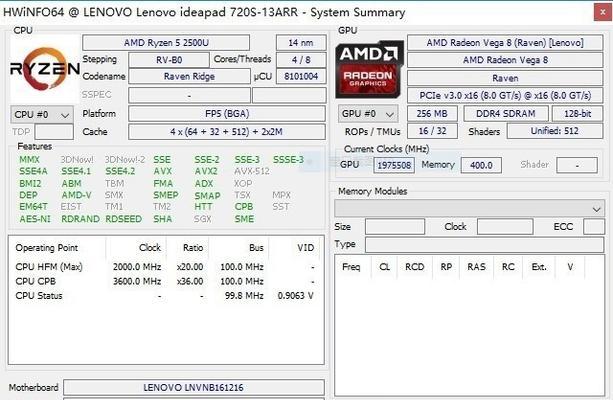Click the 128-bit bus width field
This screenshot has width=613, height=400.
[x=577, y=114]
